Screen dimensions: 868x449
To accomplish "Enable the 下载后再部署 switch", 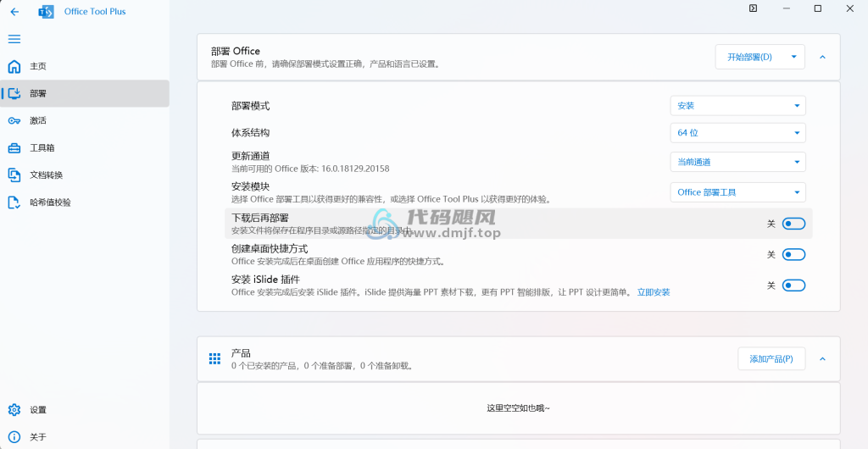I will (x=793, y=224).
